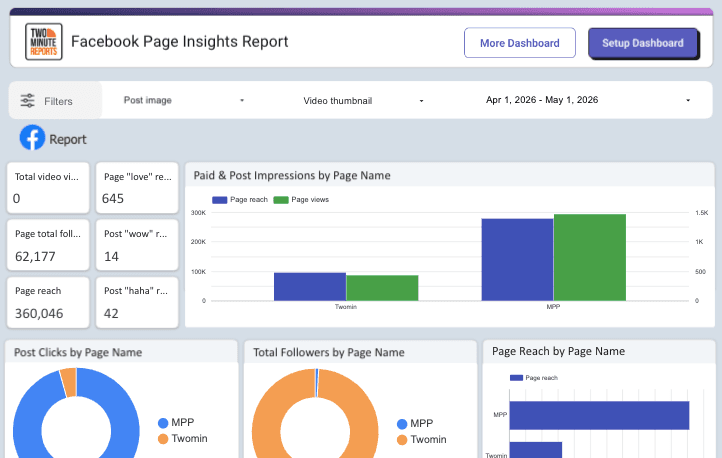
Task: Open the Post image dropdown
Action: pos(184,100)
